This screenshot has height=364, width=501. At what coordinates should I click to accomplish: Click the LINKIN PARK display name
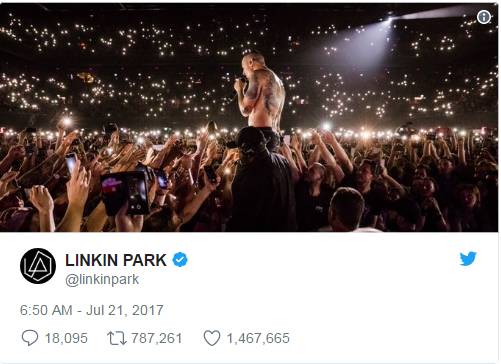[116, 260]
